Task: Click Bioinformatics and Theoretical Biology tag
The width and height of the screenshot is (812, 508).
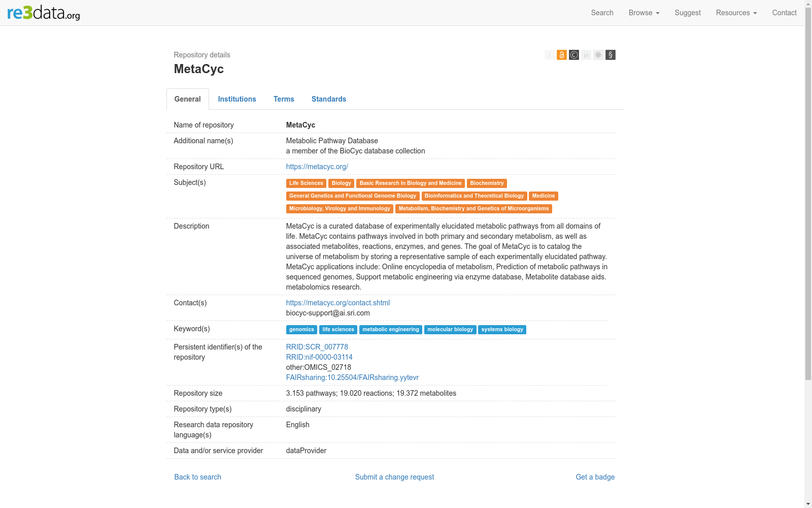Action: point(474,196)
